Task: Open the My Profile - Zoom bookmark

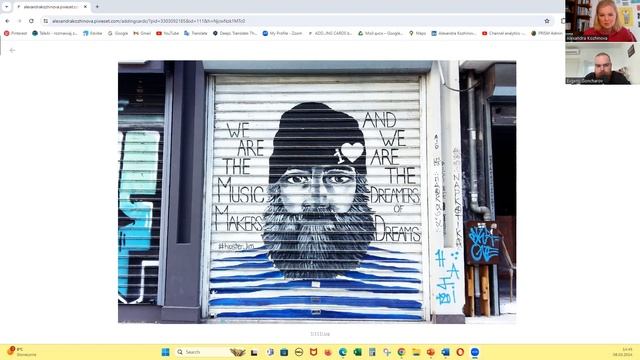Action: (x=282, y=33)
